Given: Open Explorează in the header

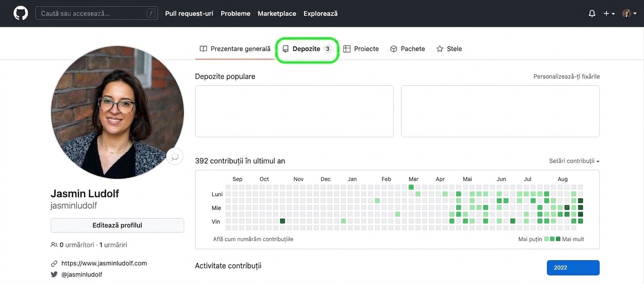Looking at the screenshot, I should (x=320, y=14).
